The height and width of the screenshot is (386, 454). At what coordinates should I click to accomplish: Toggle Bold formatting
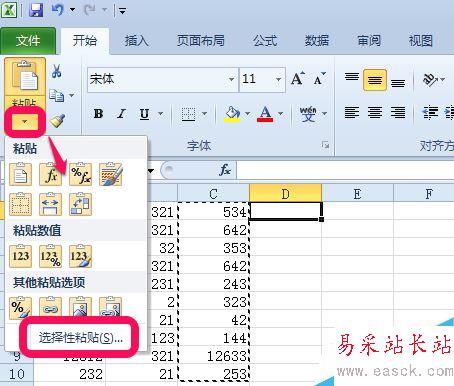pos(98,114)
